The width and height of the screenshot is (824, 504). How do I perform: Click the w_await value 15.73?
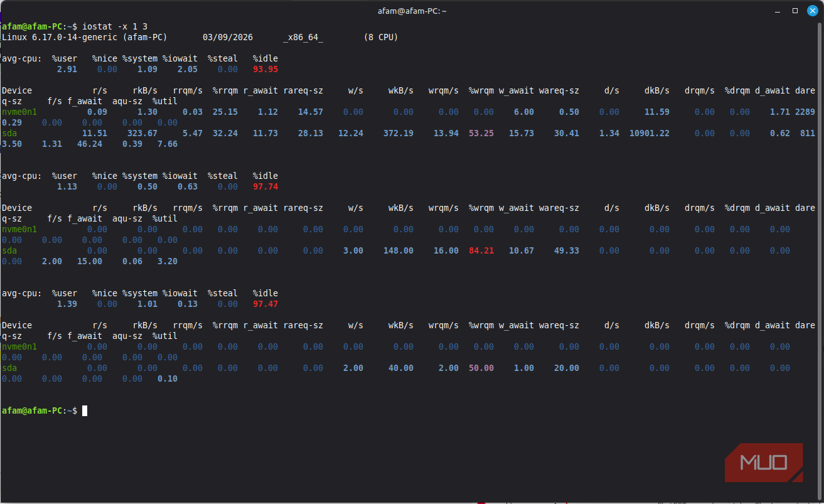pos(522,133)
